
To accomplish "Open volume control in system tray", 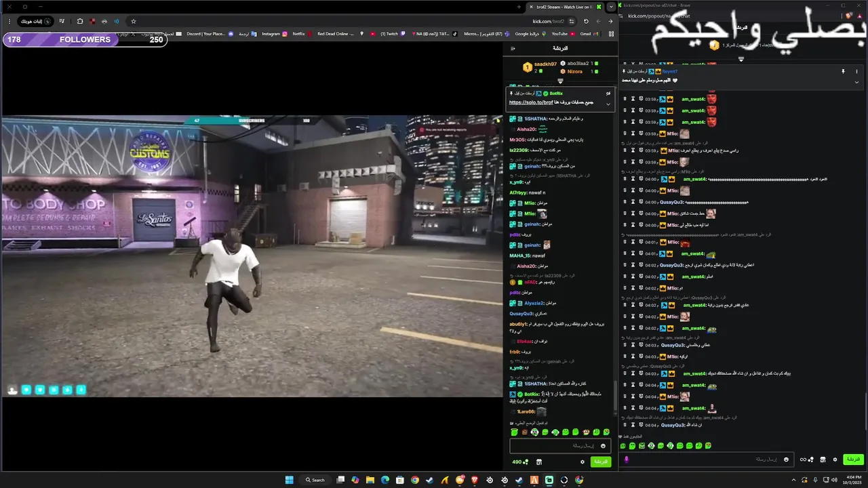I will [x=835, y=480].
